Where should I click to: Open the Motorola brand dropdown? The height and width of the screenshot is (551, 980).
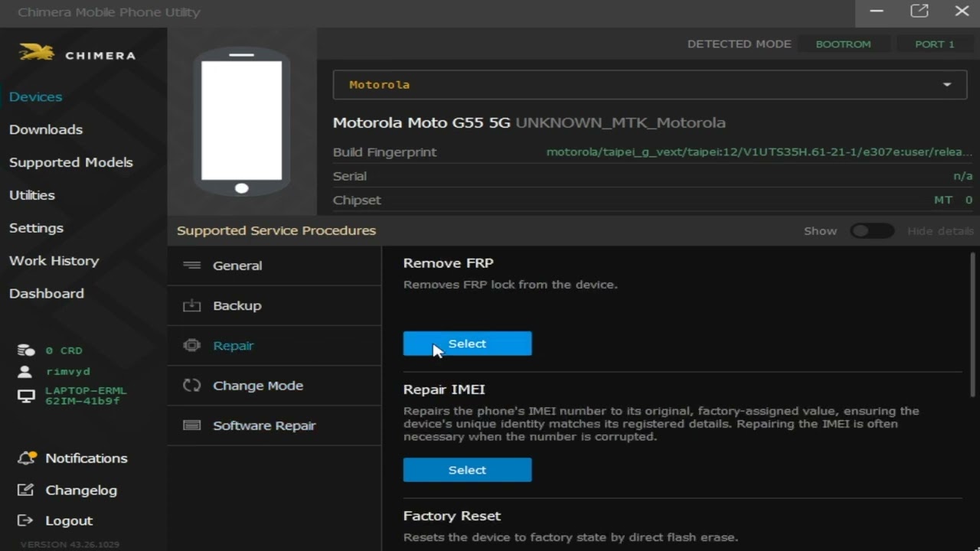[649, 85]
